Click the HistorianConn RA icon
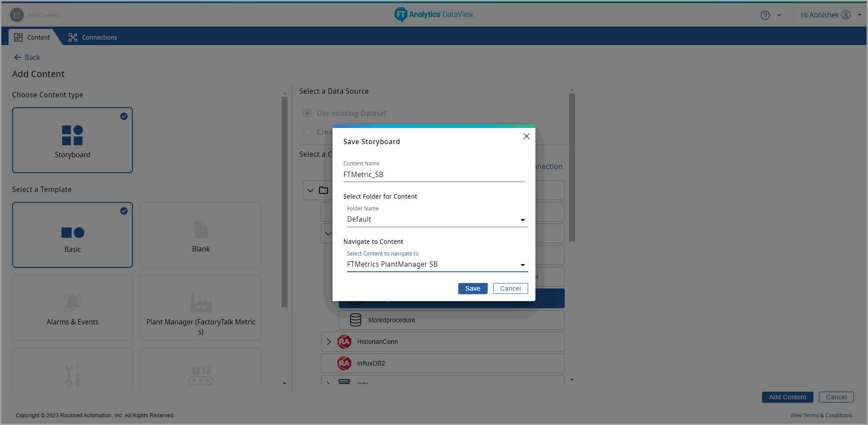Image resolution: width=868 pixels, height=425 pixels. tap(344, 342)
